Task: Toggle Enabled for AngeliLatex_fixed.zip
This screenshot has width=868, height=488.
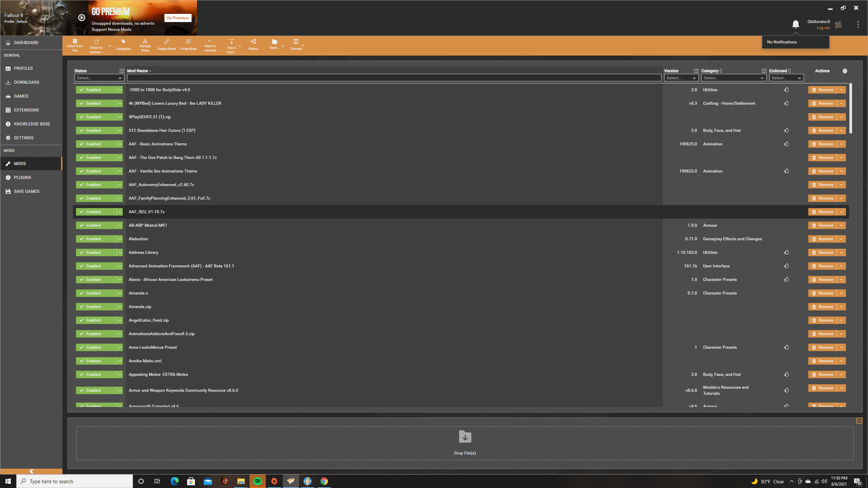Action: click(x=96, y=320)
